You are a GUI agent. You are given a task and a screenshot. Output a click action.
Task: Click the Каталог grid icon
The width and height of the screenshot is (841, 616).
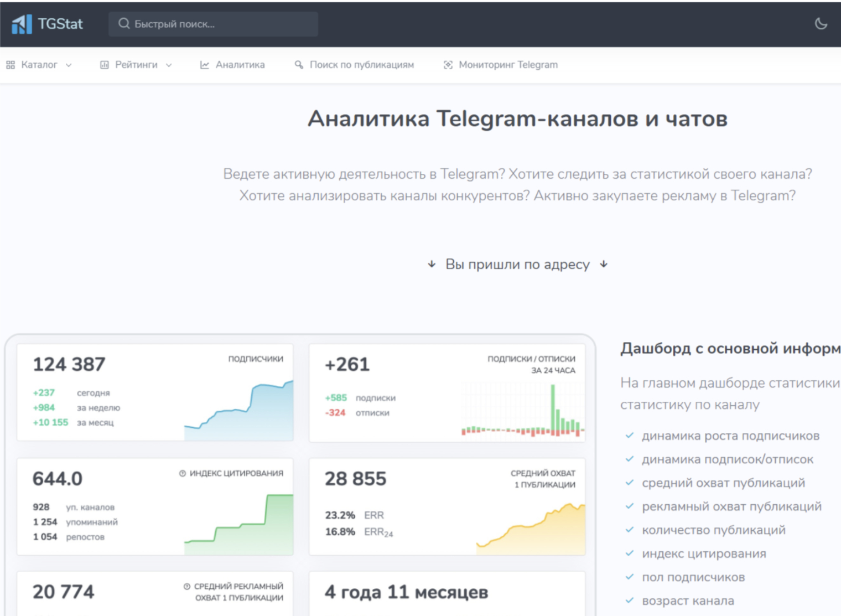[11, 65]
